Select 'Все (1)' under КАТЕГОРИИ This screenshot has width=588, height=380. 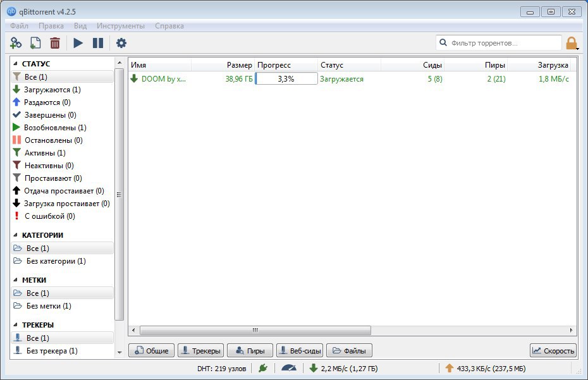(62, 248)
